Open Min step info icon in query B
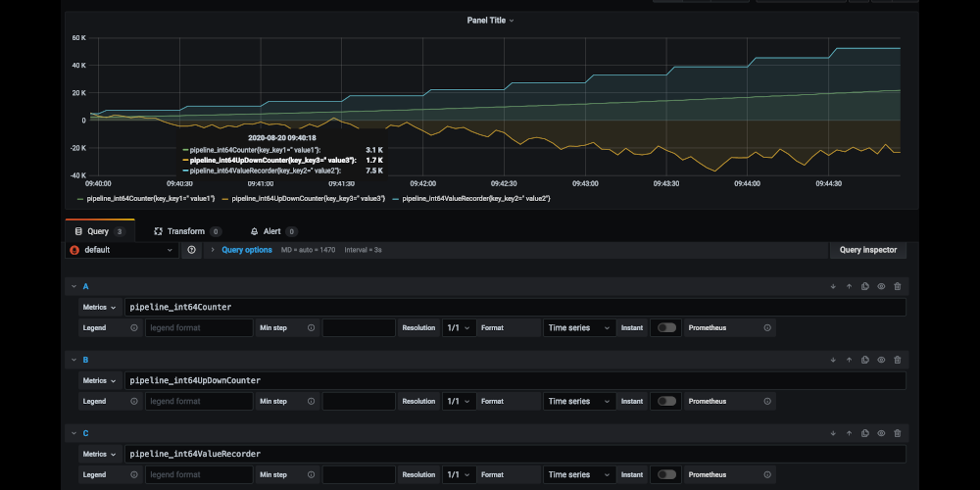Image resolution: width=980 pixels, height=490 pixels. 311,401
